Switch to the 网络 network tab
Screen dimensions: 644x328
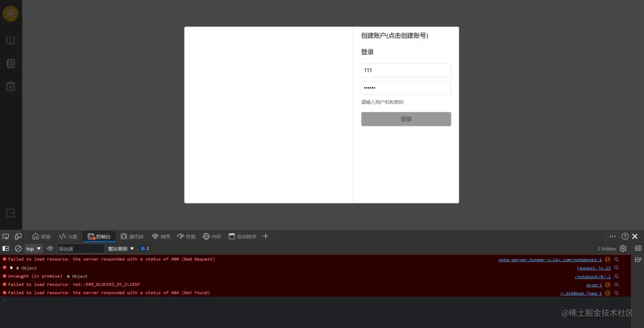click(161, 236)
